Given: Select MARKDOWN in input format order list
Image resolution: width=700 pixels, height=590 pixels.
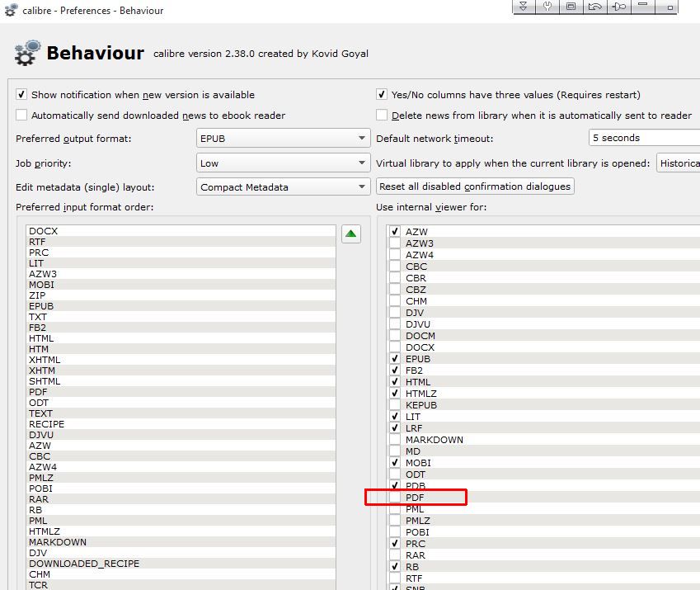Looking at the screenshot, I should coord(181,542).
